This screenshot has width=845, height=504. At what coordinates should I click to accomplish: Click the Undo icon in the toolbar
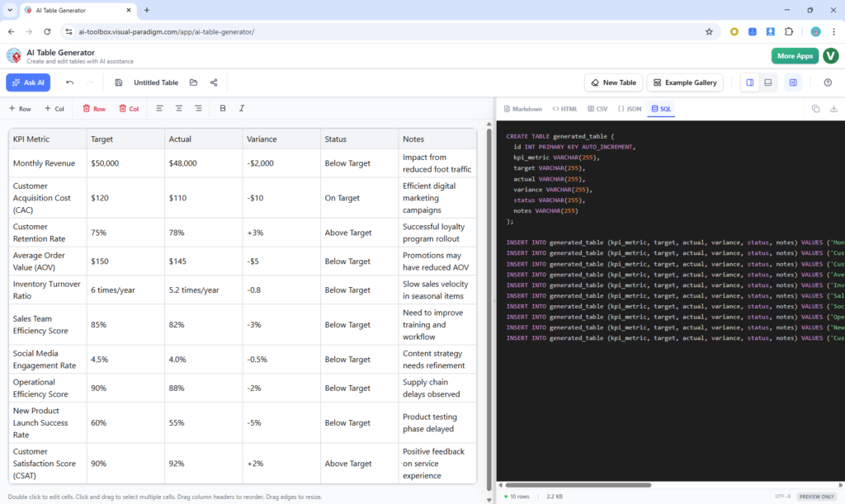[x=69, y=82]
